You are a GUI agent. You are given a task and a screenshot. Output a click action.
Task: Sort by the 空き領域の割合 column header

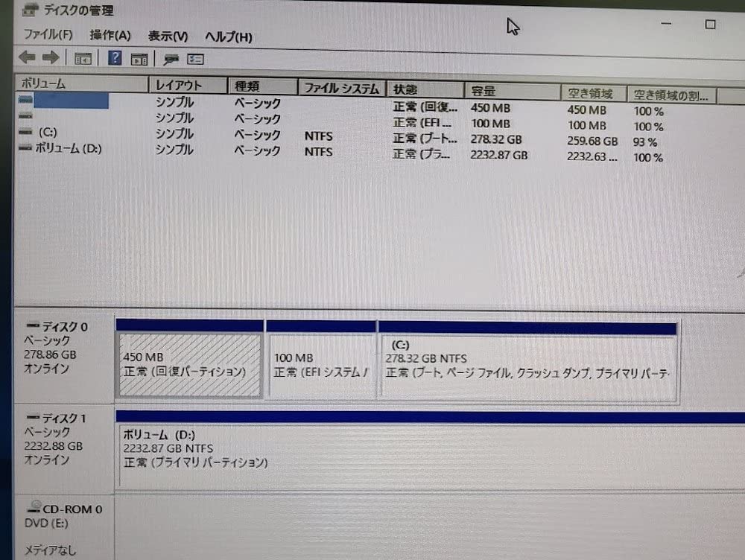(671, 95)
